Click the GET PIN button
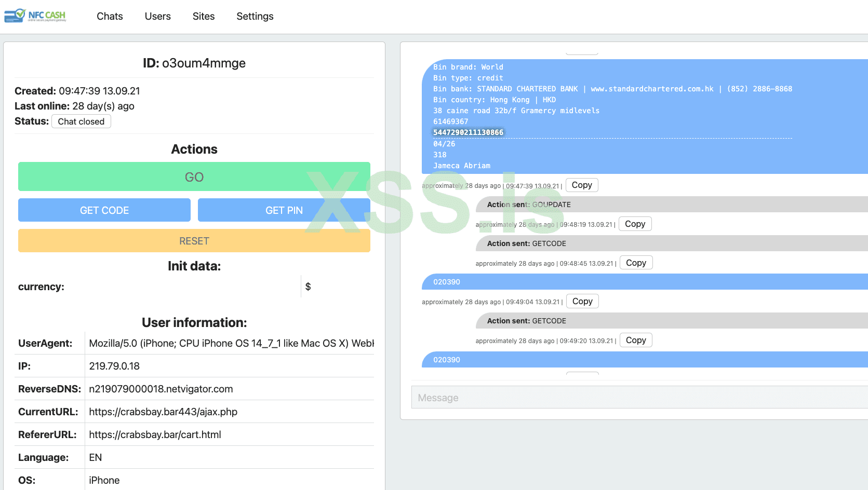Screen dimensions: 868x490 point(284,210)
